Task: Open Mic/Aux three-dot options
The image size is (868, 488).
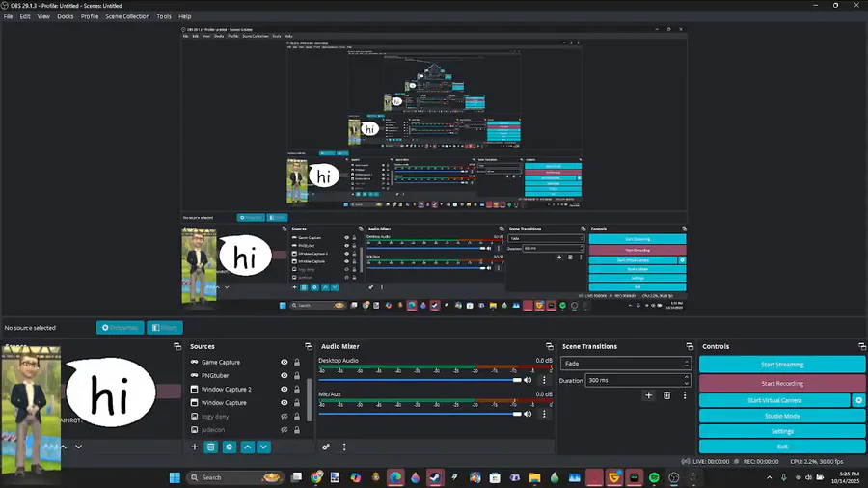Action: pos(544,414)
